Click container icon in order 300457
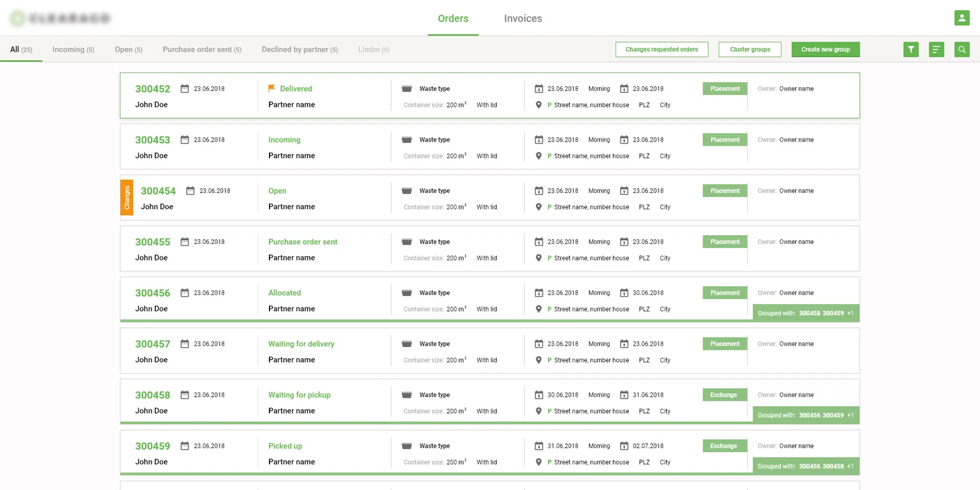 click(407, 344)
